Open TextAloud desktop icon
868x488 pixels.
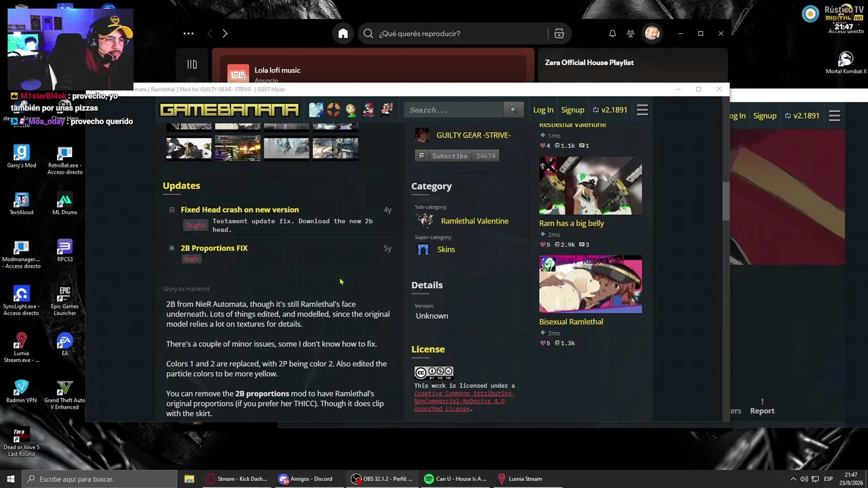click(22, 204)
